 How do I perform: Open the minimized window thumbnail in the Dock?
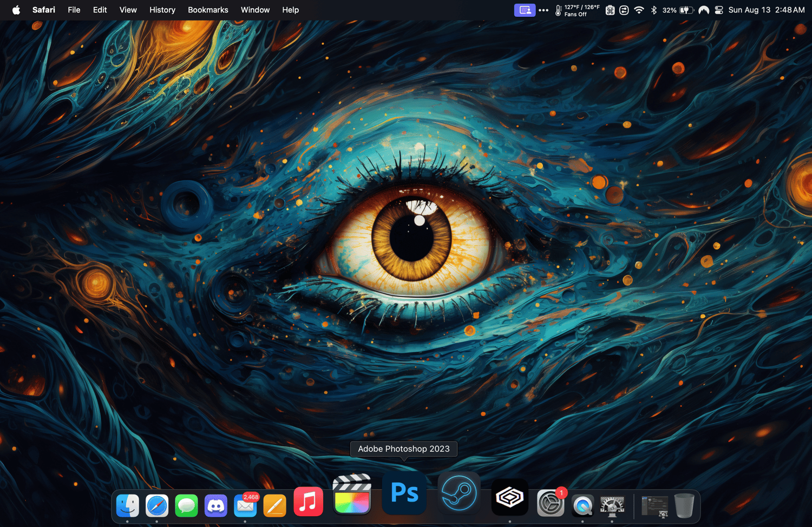[654, 506]
